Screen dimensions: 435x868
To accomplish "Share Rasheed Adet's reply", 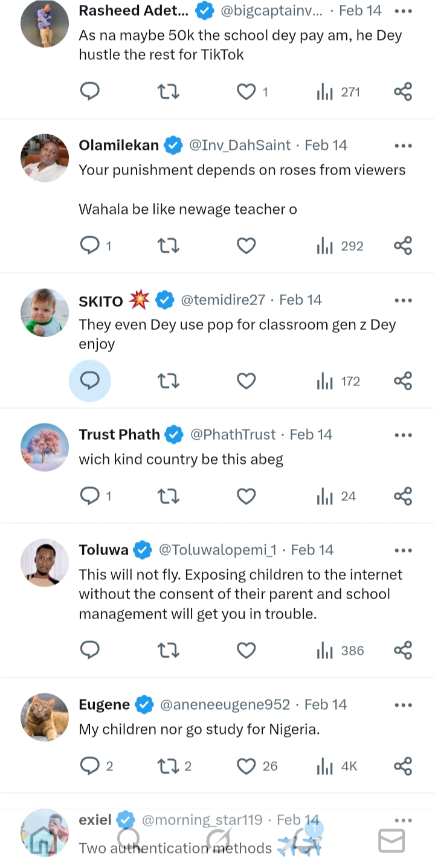I will pos(403,92).
